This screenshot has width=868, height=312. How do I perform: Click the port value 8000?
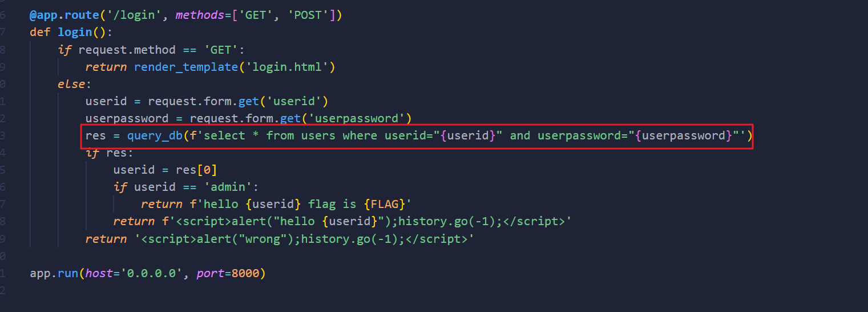pyautogui.click(x=245, y=273)
